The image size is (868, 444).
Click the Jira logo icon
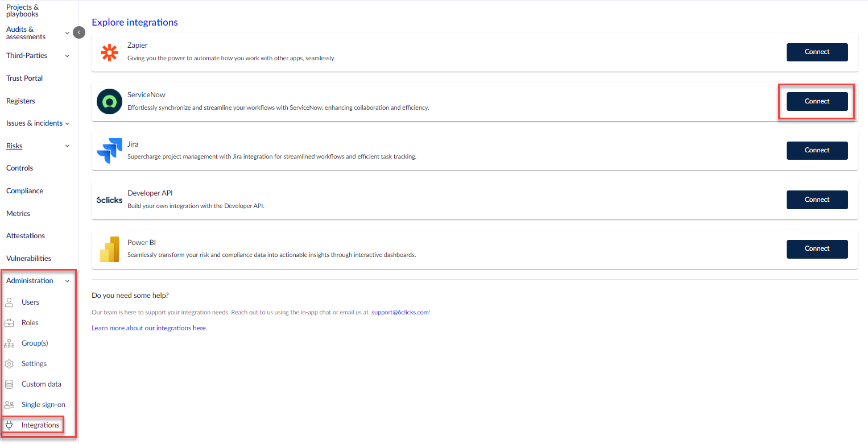(109, 151)
